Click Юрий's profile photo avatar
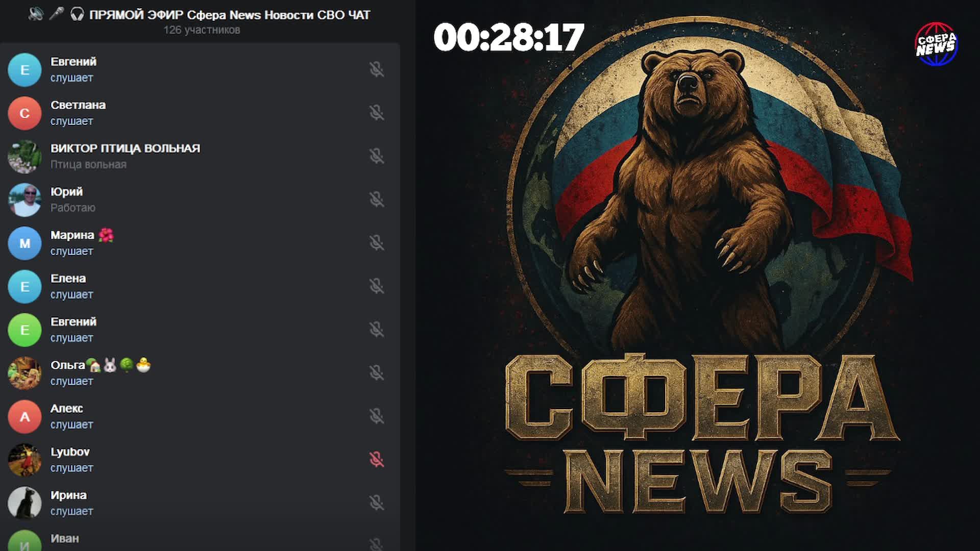980x551 pixels. 24,199
